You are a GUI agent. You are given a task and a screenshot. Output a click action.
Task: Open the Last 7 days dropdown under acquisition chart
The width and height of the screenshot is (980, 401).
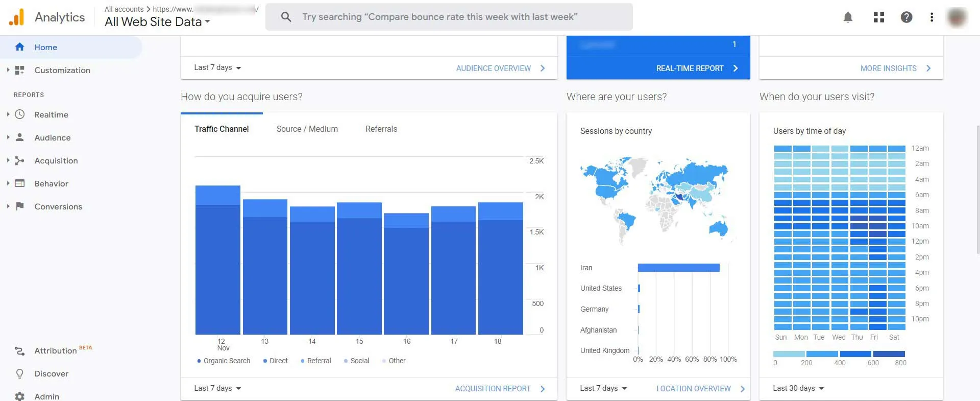coord(217,388)
